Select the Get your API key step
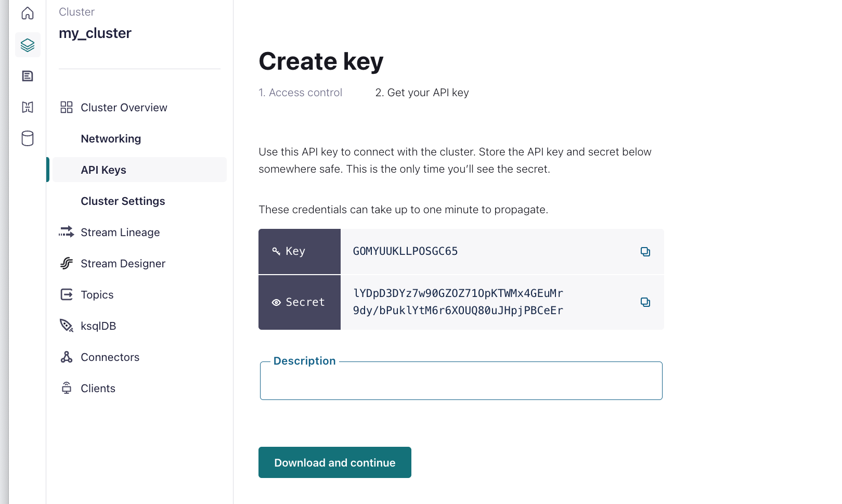The width and height of the screenshot is (842, 504). [422, 92]
